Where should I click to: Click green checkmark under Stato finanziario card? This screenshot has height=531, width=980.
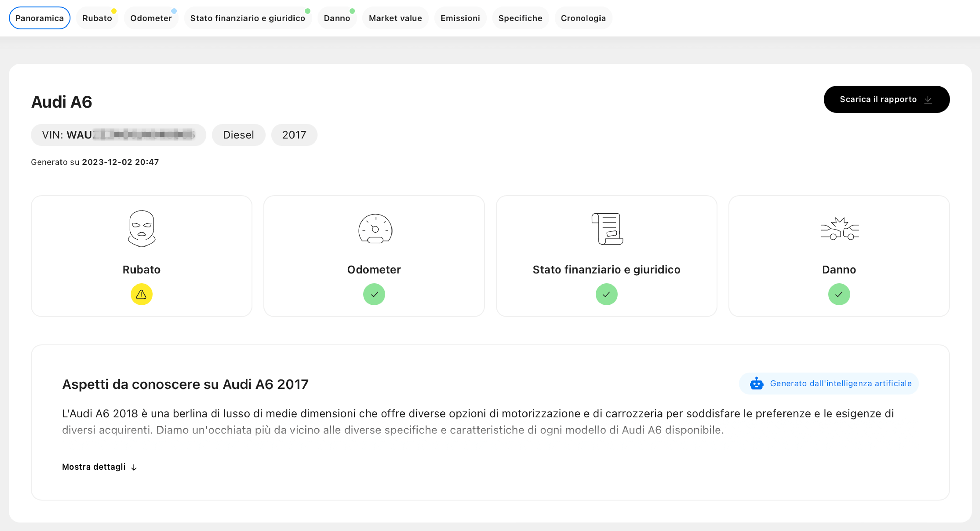606,294
